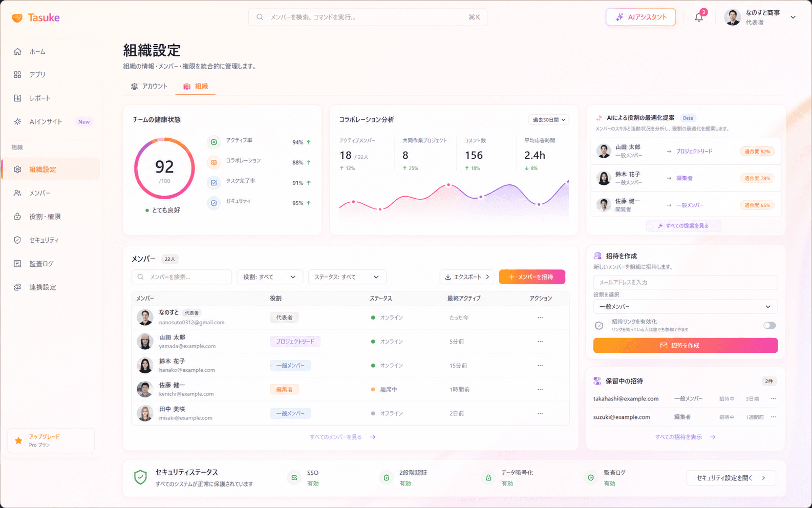Click the 鈴木 花子 適合度 78% badge
812x508 pixels.
point(757,178)
